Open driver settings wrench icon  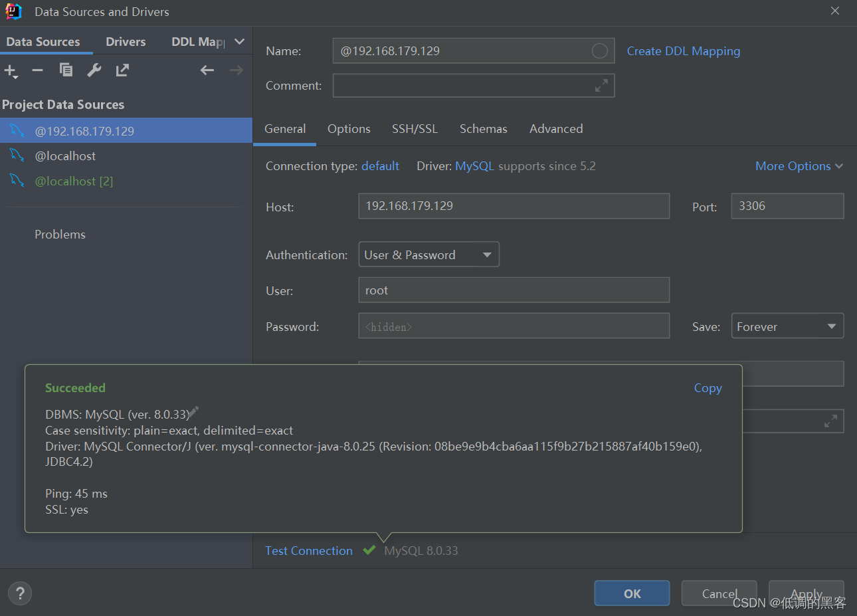coord(94,70)
